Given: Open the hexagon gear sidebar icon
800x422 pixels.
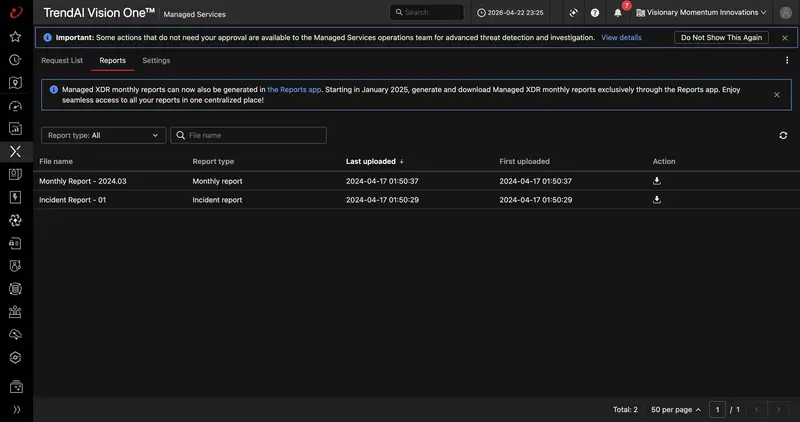Looking at the screenshot, I should tap(15, 357).
